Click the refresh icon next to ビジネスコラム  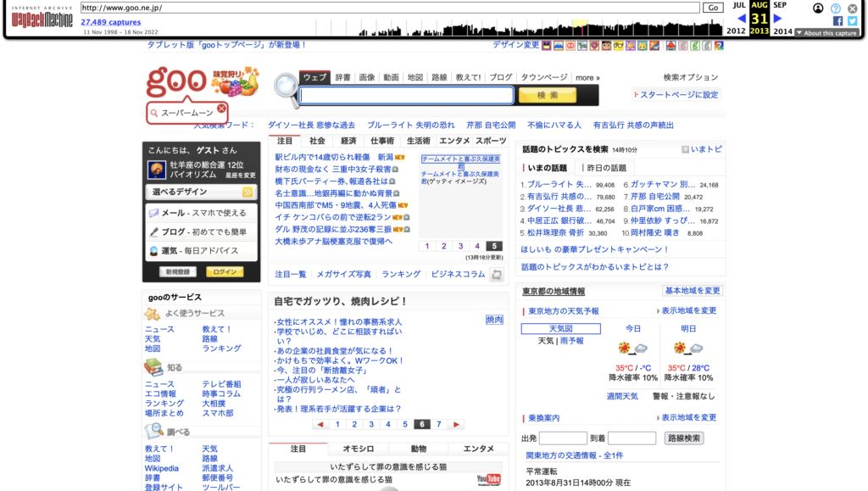pos(497,275)
